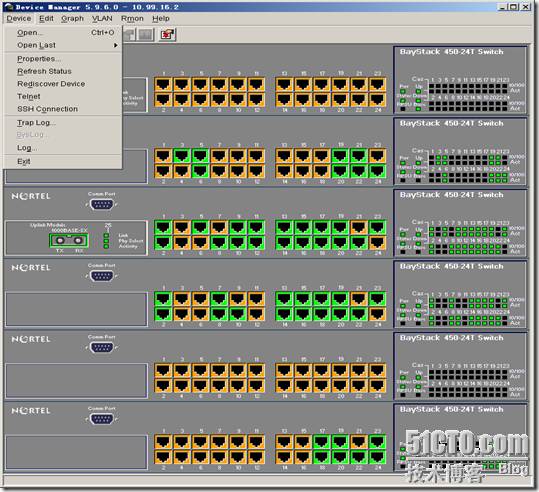The width and height of the screenshot is (539, 492).
Task: Select port 12 on the uplink-module unit
Action: pos(256,243)
